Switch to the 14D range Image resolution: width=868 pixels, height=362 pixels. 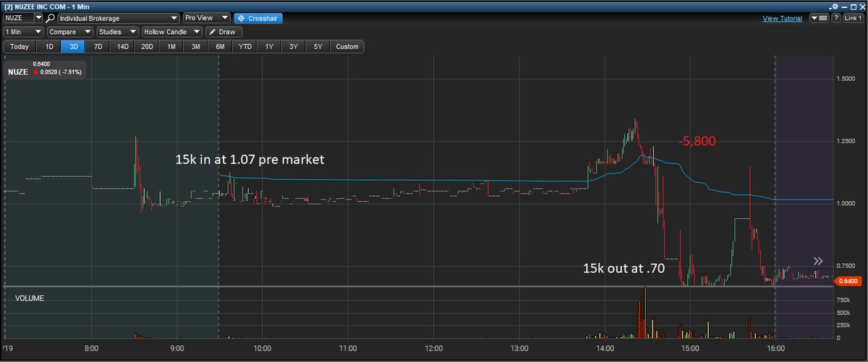123,46
